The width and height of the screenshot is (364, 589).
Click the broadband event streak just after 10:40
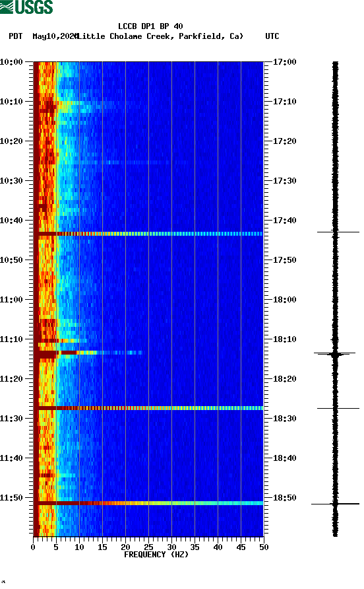(148, 234)
